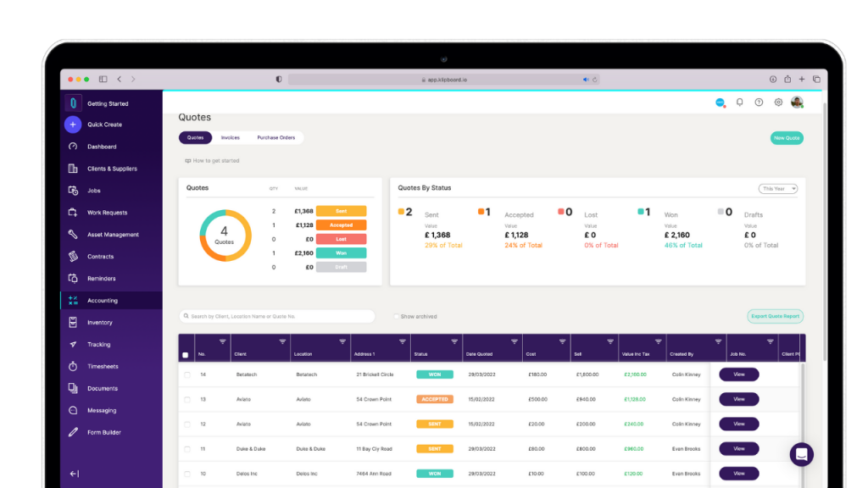Open notifications bell icon
Viewport: 868px width, 488px height.
pos(739,103)
